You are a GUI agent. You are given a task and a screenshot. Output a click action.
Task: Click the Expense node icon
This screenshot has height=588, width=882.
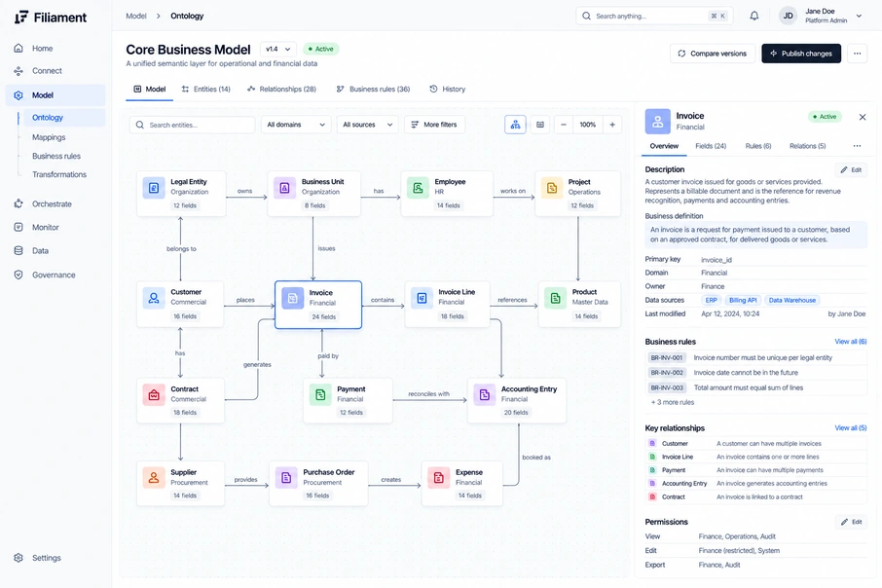coord(439,478)
